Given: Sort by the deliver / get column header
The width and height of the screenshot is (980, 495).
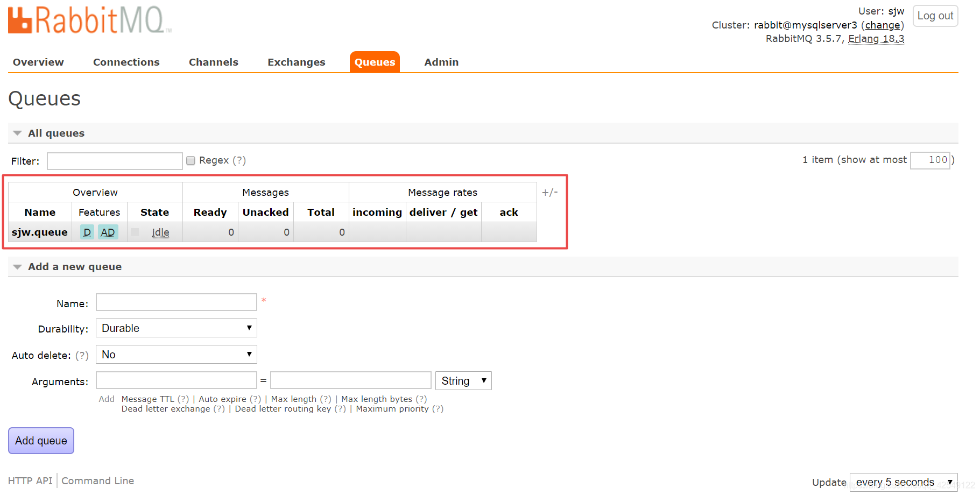Looking at the screenshot, I should (443, 213).
